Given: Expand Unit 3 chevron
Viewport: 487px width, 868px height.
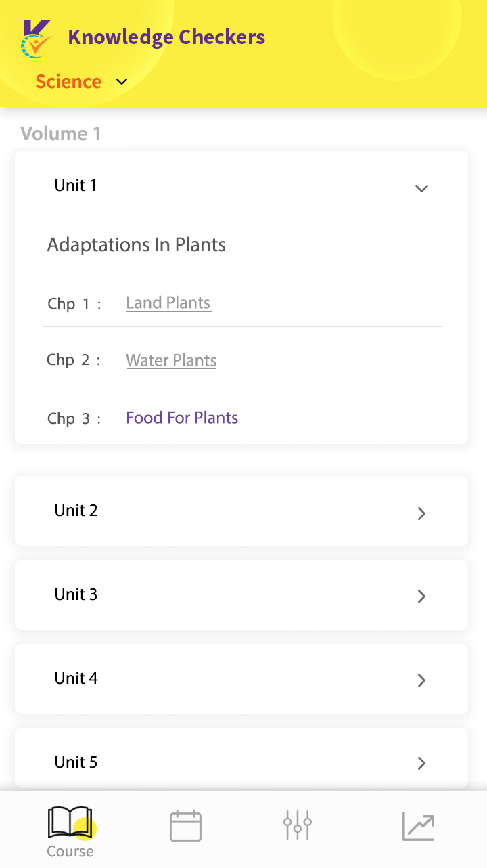Looking at the screenshot, I should tap(421, 596).
